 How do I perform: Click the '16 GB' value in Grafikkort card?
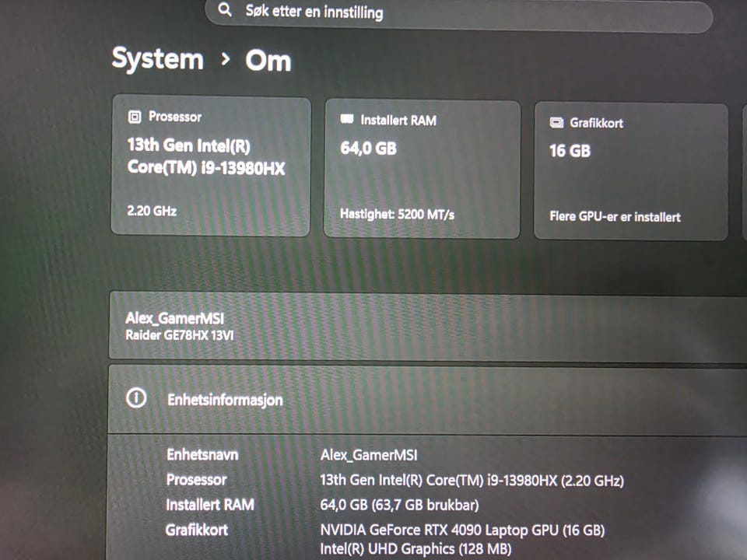tap(570, 151)
